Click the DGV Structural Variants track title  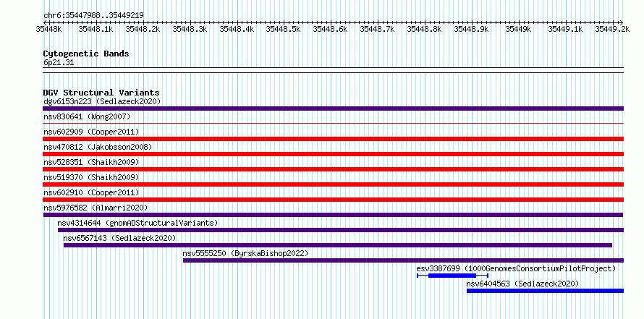(x=101, y=93)
